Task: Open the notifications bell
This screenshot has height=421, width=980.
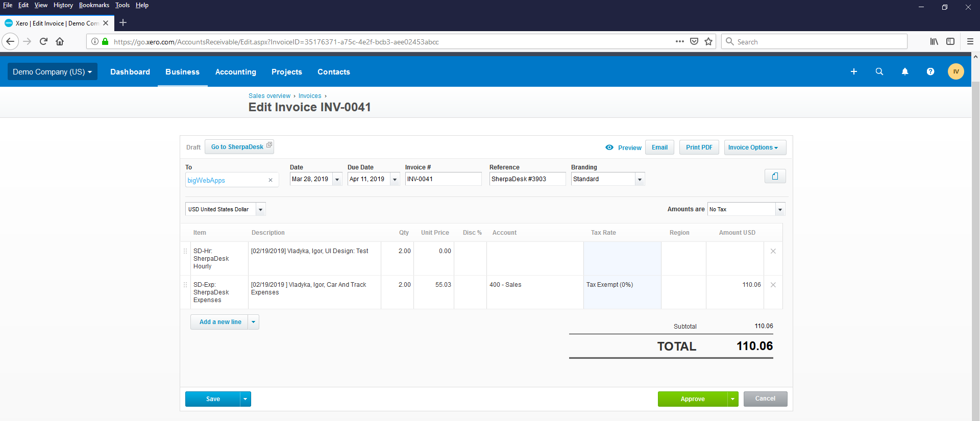Action: 904,72
